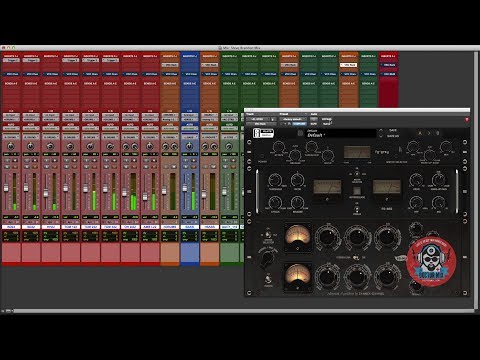The height and width of the screenshot is (360, 480).
Task: Select the B setting button in the rack
Action: point(437,133)
